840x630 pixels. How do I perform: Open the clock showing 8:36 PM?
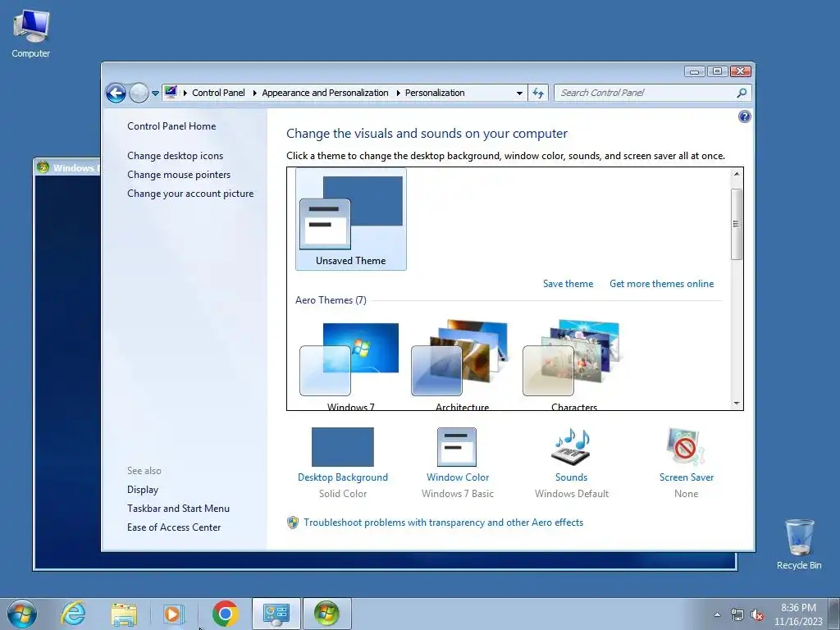798,614
